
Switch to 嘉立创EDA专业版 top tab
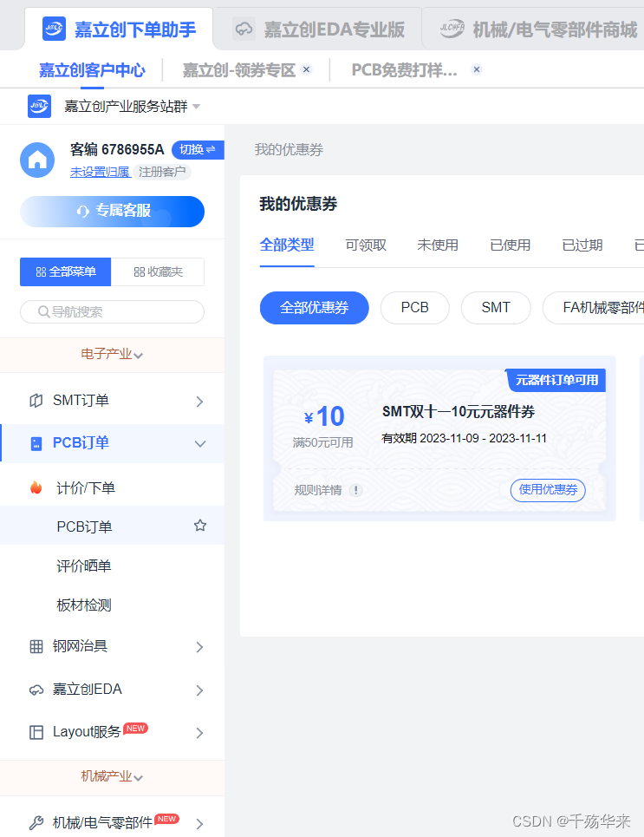pos(318,29)
